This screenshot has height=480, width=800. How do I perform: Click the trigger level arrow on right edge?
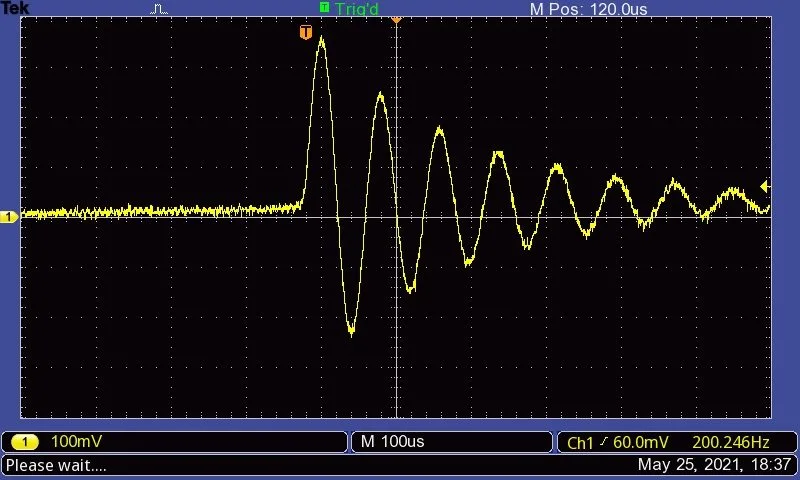(x=765, y=186)
